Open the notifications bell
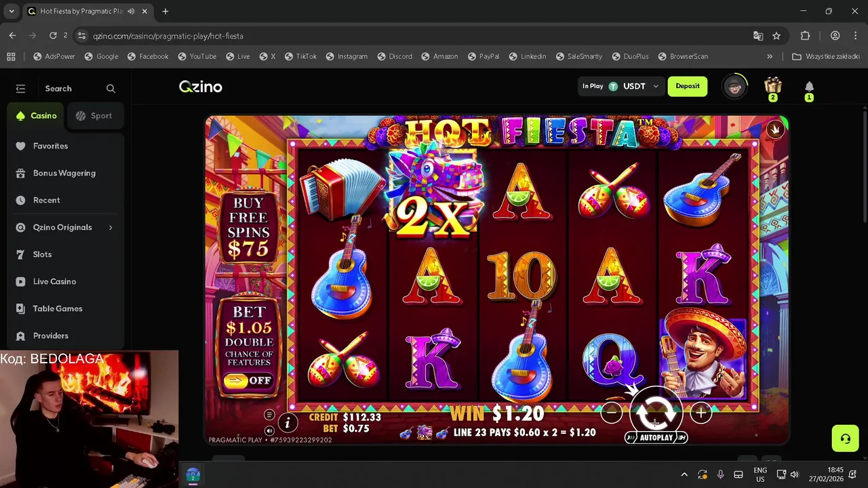 pos(809,87)
